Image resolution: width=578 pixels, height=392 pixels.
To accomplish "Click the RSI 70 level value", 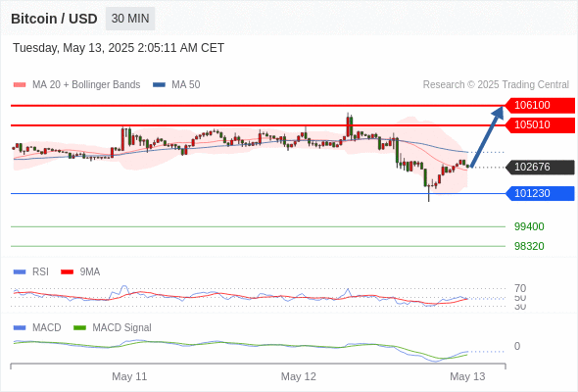I will click(x=520, y=288).
